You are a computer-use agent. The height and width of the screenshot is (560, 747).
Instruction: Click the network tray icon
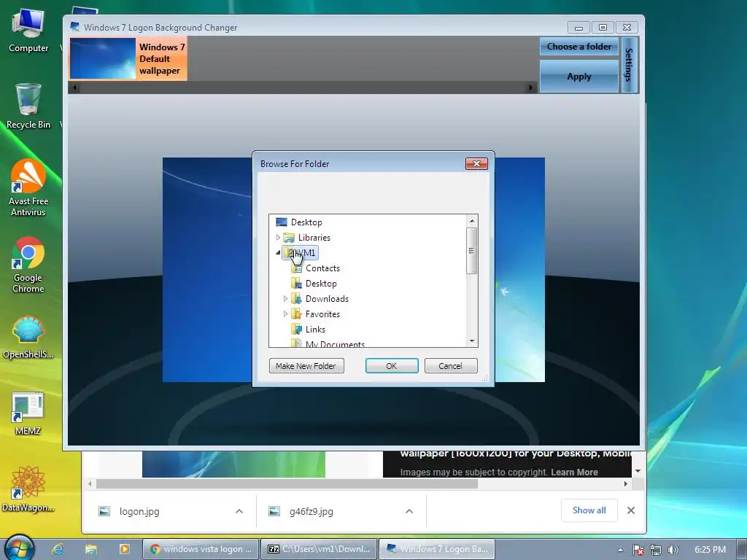(656, 550)
